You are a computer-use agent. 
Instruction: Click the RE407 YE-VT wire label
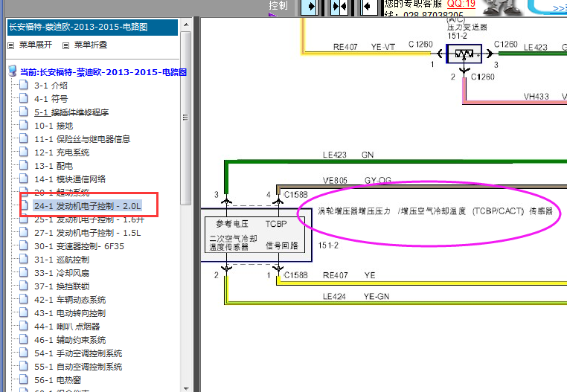[364, 47]
